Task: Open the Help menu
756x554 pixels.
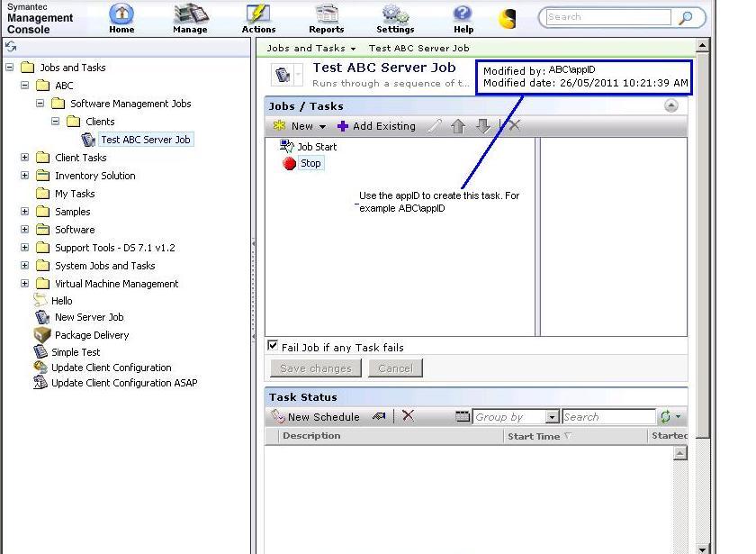Action: [463, 19]
